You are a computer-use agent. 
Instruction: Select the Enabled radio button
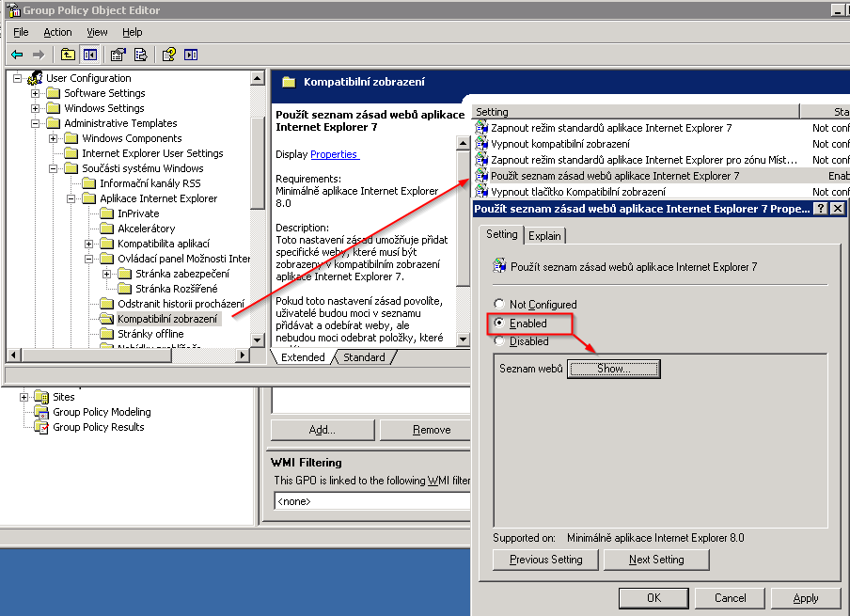coord(499,323)
